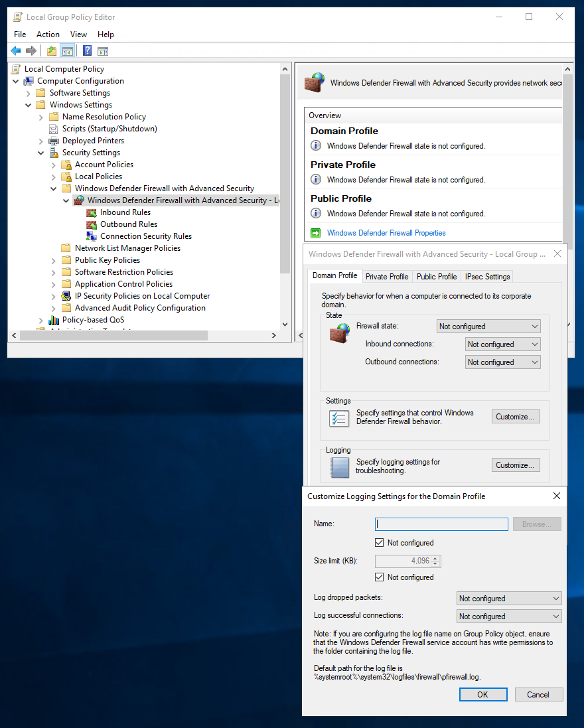Click the Back arrow toolbar icon
584x728 pixels.
tap(16, 50)
